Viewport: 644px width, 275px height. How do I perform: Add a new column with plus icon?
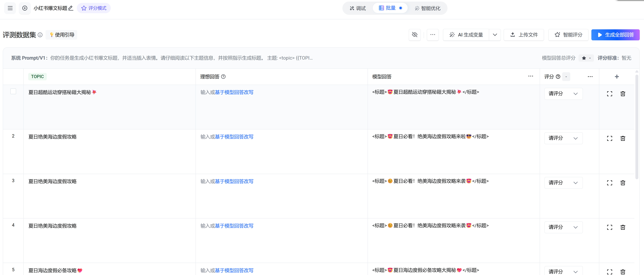point(617,77)
